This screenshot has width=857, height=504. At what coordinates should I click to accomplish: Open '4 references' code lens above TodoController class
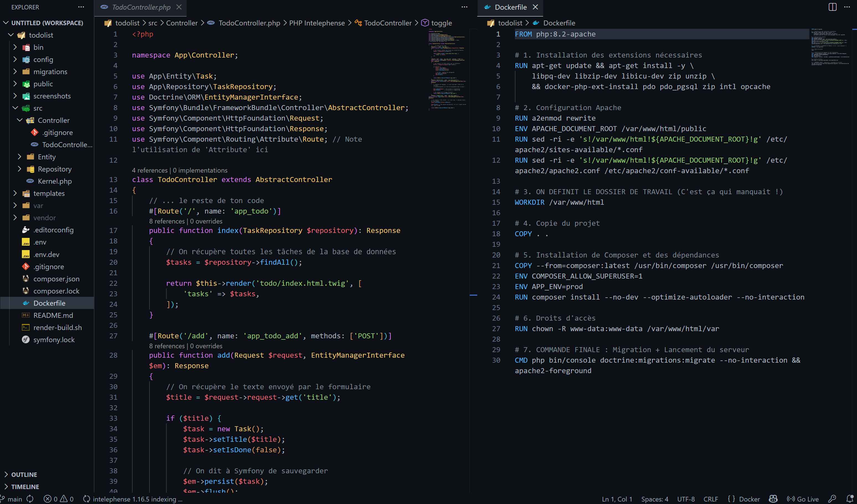point(150,170)
